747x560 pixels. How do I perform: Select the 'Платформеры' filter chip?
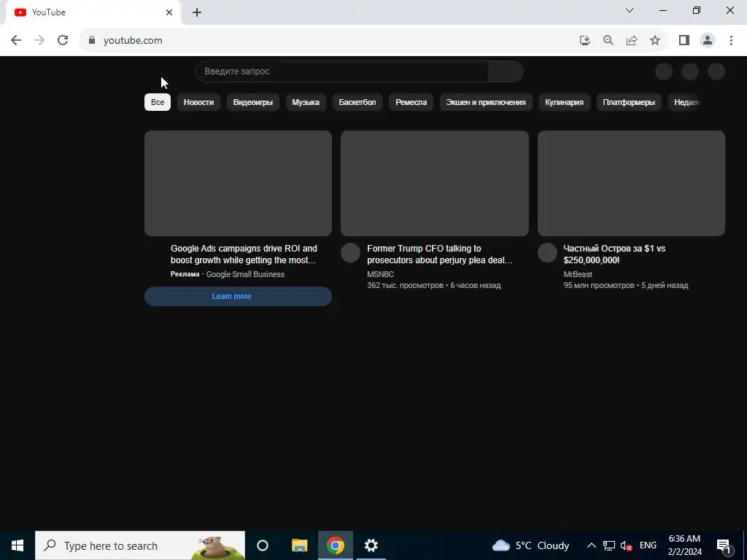coord(629,102)
